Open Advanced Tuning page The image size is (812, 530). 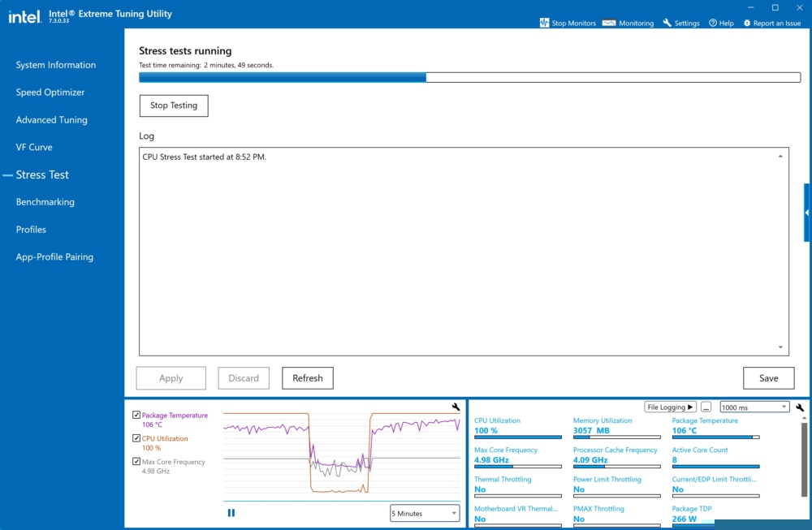pos(51,119)
